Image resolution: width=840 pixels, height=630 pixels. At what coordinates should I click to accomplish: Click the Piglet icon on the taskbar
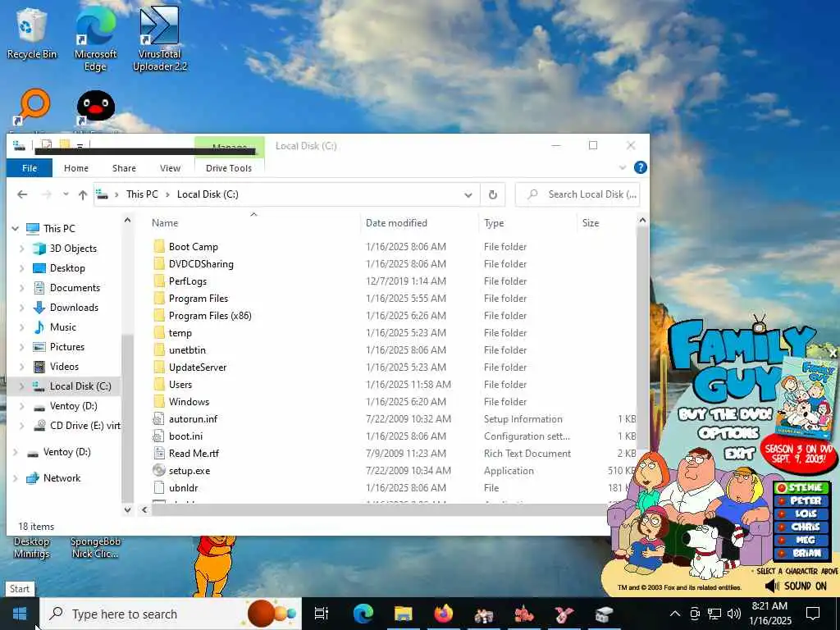[x=564, y=614]
